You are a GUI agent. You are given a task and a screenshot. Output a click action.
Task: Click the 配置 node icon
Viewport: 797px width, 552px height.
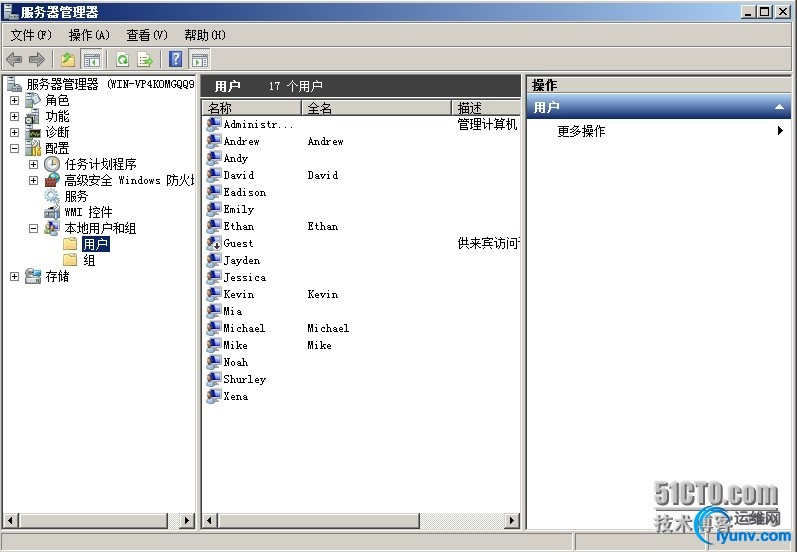[33, 148]
